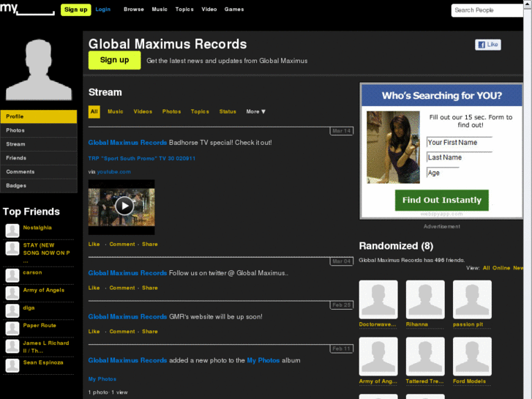Select the Friends sidebar tab

click(39, 158)
